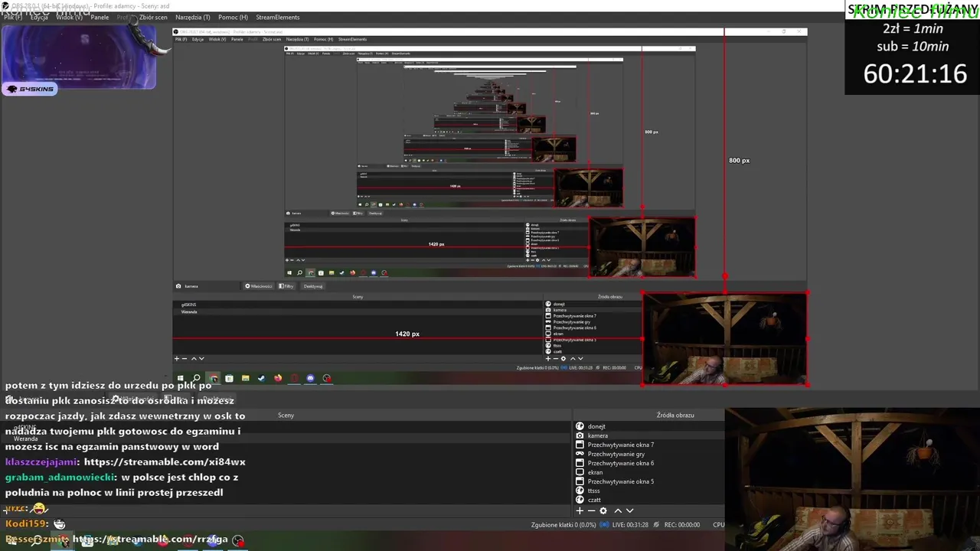Viewport: 980px width, 551px height.
Task: Click the REC: 00:00:00 status text at the bottom
Action: click(681, 525)
